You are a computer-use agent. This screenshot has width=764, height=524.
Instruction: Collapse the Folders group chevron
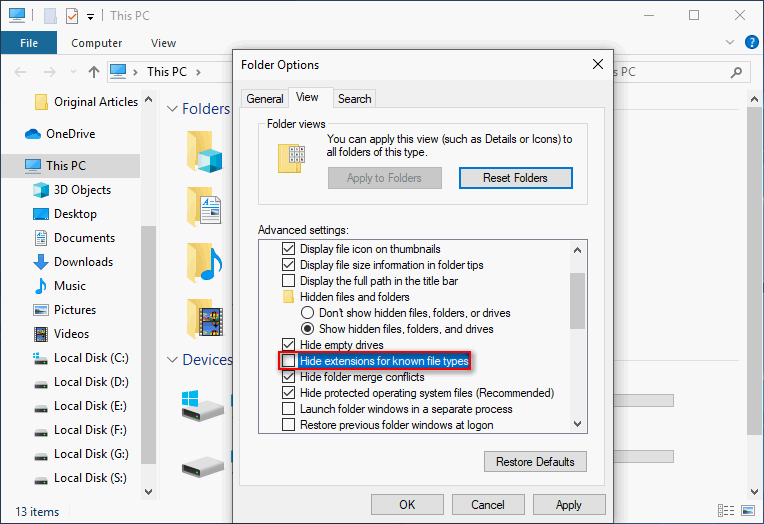(172, 109)
